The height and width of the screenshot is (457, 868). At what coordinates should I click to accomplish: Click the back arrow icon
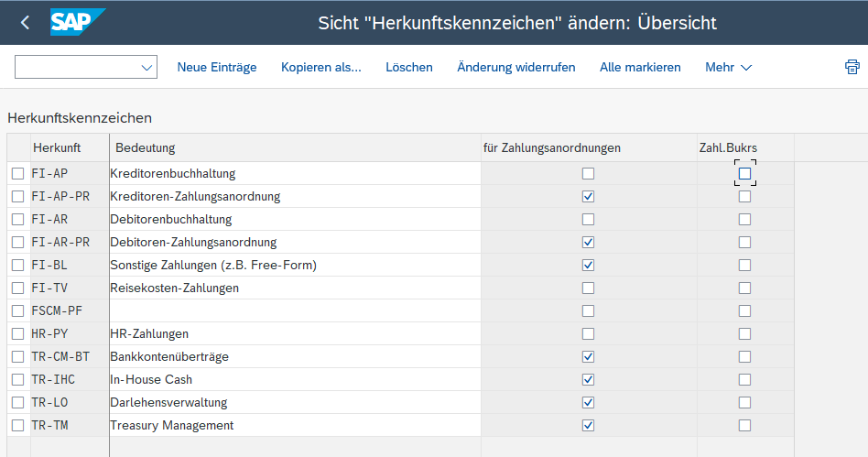coord(25,23)
